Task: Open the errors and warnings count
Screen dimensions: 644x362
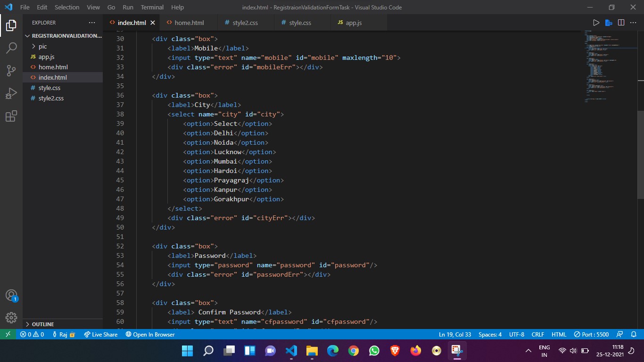Action: coord(32,334)
